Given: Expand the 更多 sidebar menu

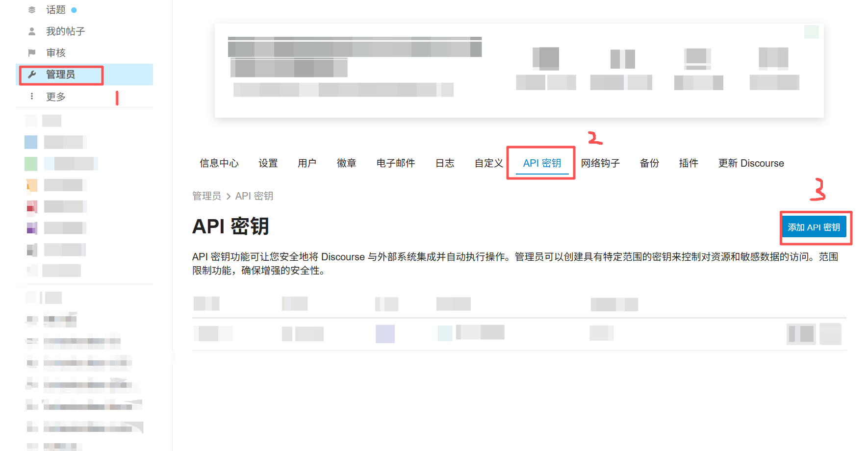Looking at the screenshot, I should [x=56, y=97].
